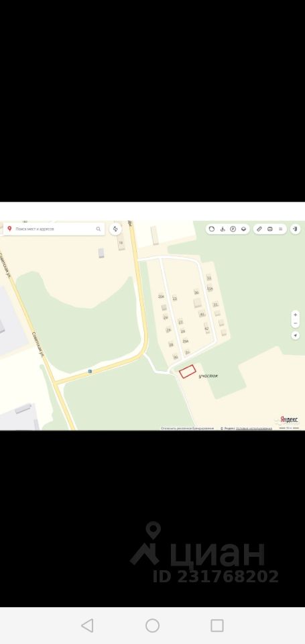This screenshot has width=305, height=644.
Task: Toggle street panoramas mode
Action: pyautogui.click(x=223, y=229)
